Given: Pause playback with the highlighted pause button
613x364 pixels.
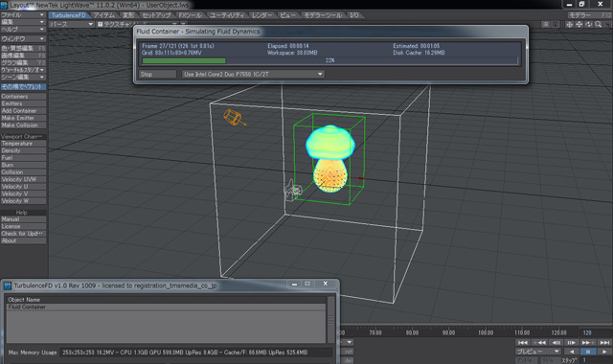Looking at the screenshot, I should coord(588,352).
